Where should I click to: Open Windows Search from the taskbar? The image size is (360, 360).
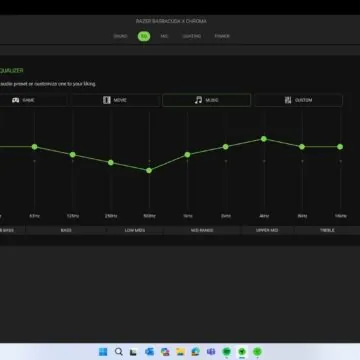(118, 352)
